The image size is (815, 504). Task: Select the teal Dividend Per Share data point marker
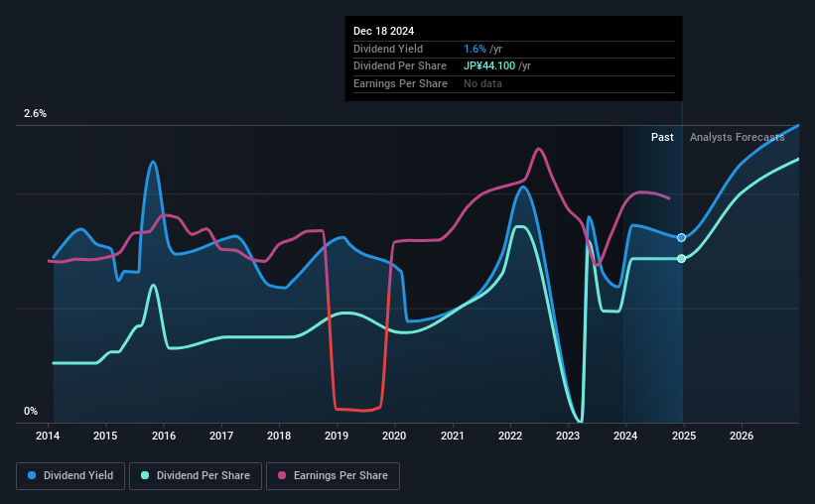[681, 258]
